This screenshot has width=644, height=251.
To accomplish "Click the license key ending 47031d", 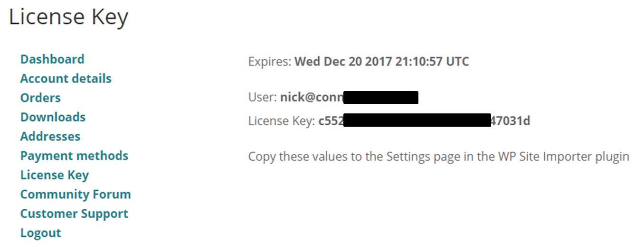I will [510, 121].
